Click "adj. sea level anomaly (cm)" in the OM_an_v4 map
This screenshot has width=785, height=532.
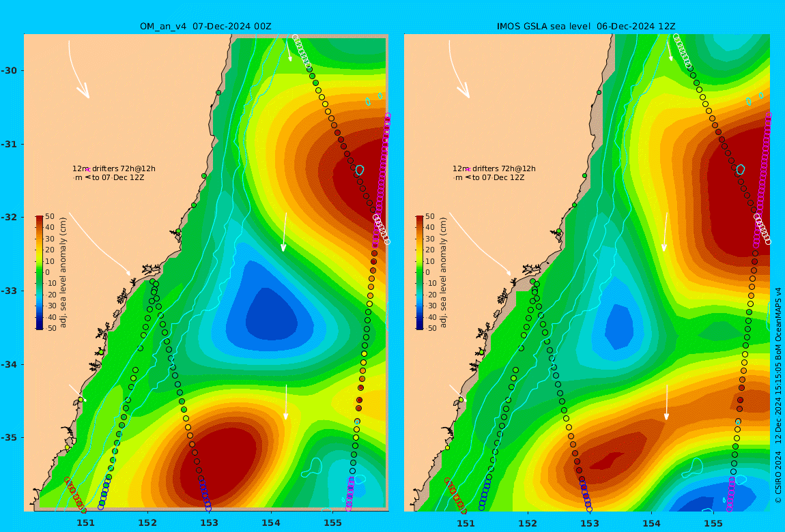click(x=63, y=273)
